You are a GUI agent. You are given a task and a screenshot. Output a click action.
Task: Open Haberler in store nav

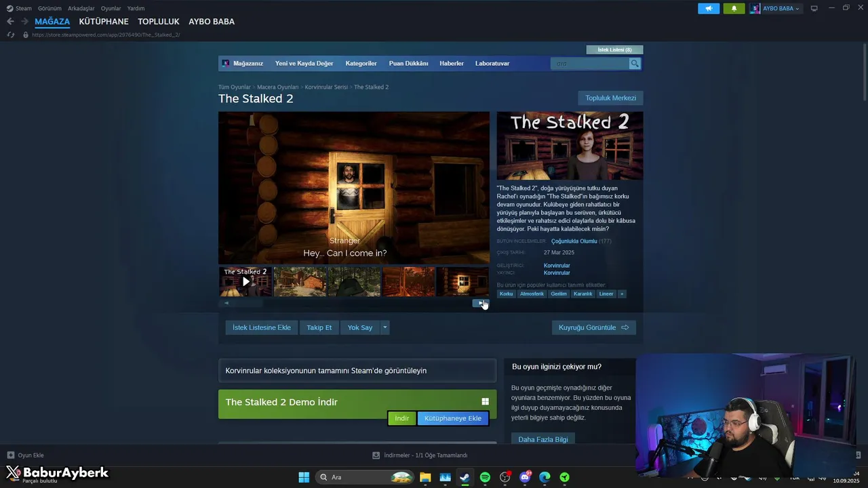click(452, 63)
